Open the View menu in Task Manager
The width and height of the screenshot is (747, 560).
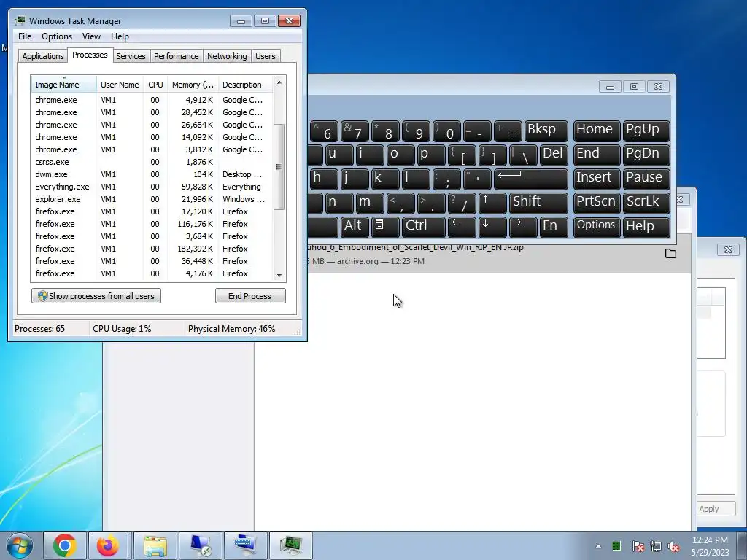coord(91,36)
